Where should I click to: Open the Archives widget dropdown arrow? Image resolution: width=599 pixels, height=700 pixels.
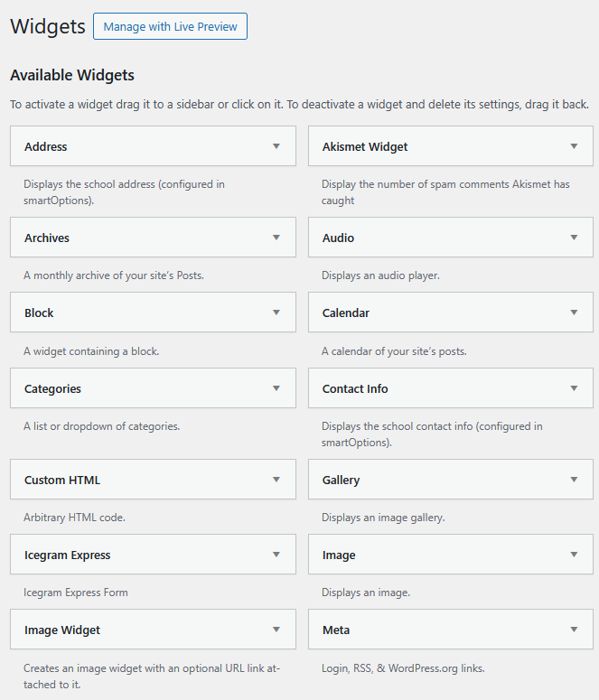(276, 238)
